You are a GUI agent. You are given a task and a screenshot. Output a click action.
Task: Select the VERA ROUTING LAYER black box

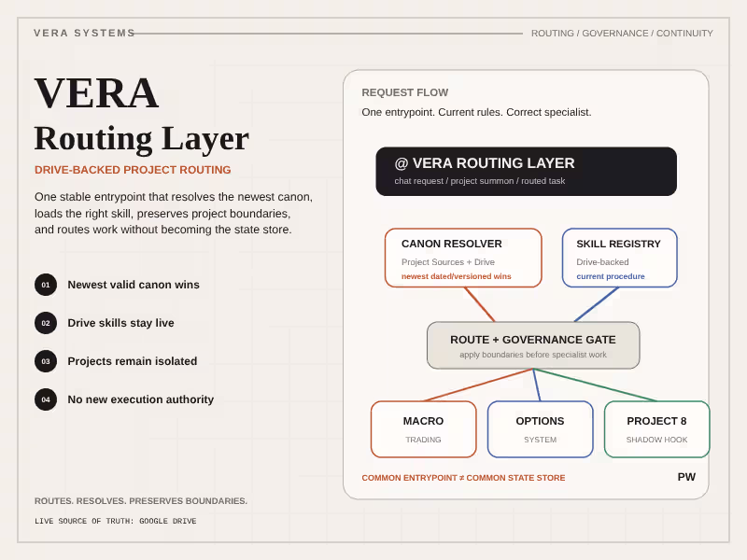(526, 172)
